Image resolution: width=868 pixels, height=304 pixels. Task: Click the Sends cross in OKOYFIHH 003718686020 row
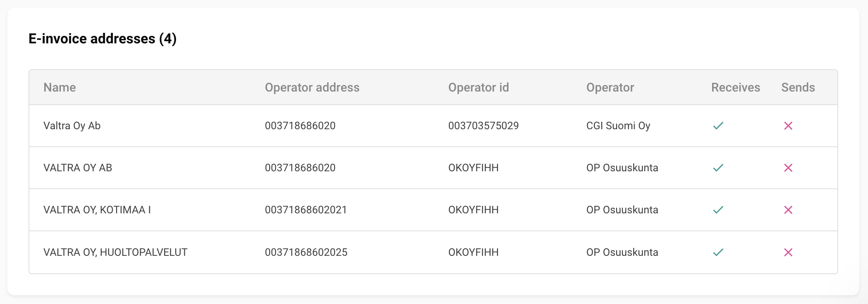[x=788, y=168]
